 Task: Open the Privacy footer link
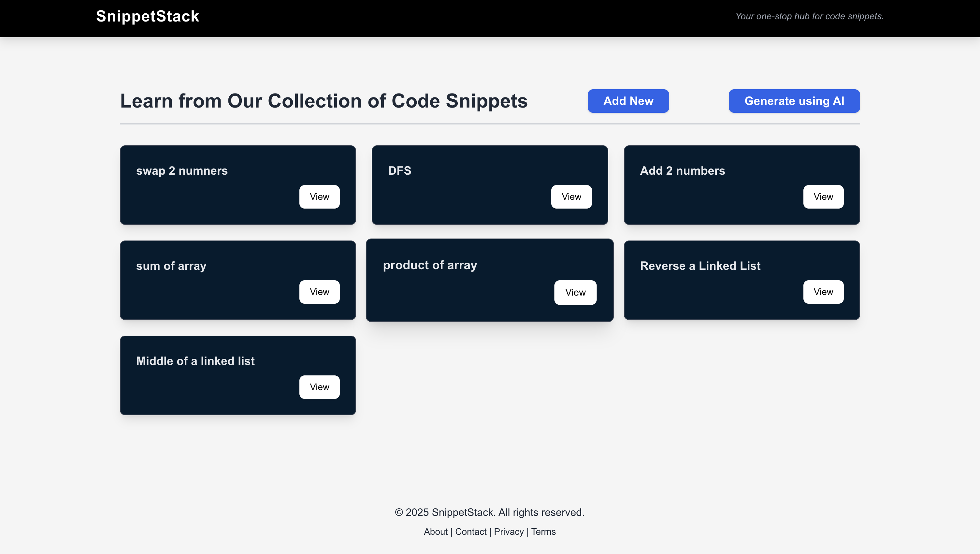tap(509, 532)
